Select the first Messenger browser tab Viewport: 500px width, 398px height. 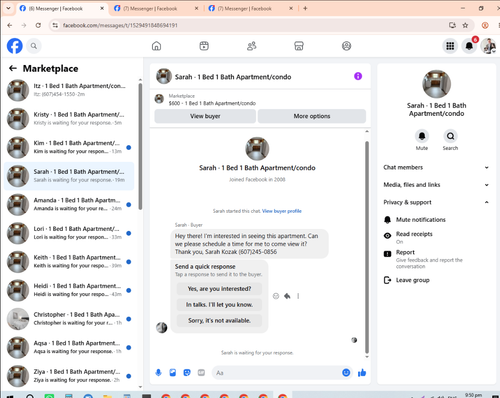coord(62,9)
